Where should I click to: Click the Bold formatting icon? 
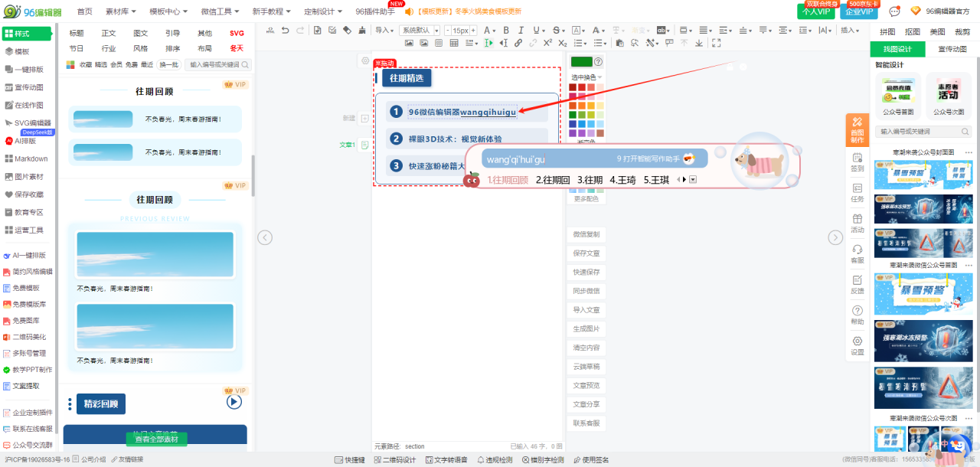pyautogui.click(x=506, y=31)
